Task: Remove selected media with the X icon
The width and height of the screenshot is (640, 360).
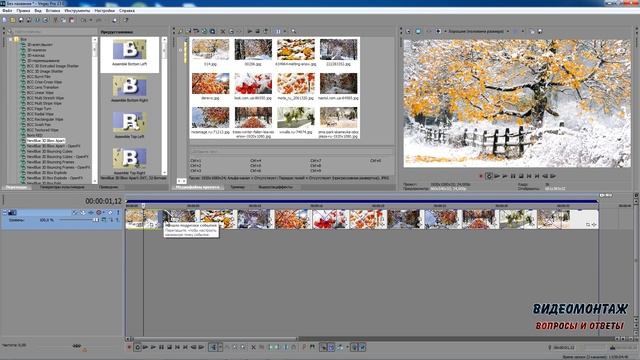Action: pos(223,31)
